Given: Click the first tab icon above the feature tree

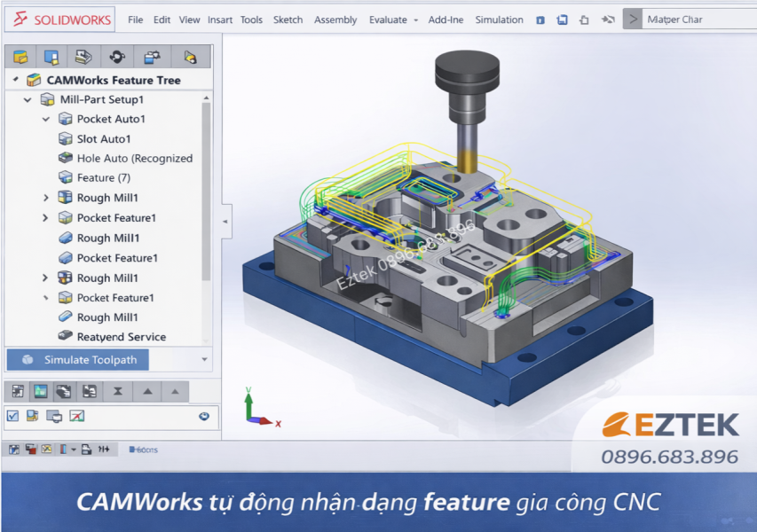Looking at the screenshot, I should (x=20, y=57).
